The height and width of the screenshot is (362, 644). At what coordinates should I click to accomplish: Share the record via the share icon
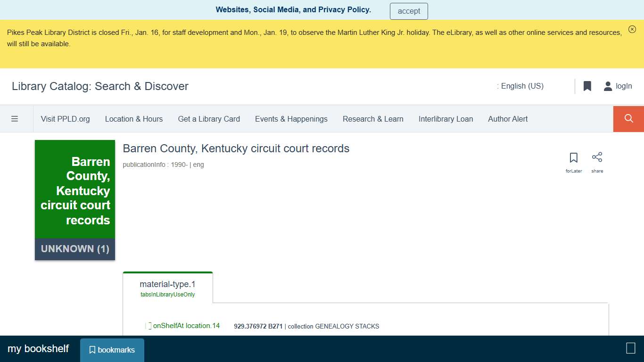[597, 156]
